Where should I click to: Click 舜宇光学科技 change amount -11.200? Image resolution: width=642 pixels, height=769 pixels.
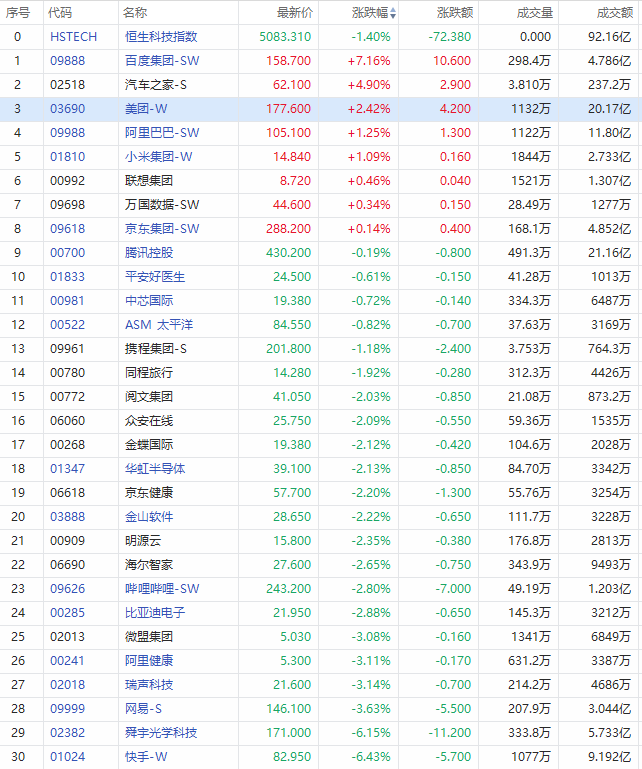tap(450, 734)
